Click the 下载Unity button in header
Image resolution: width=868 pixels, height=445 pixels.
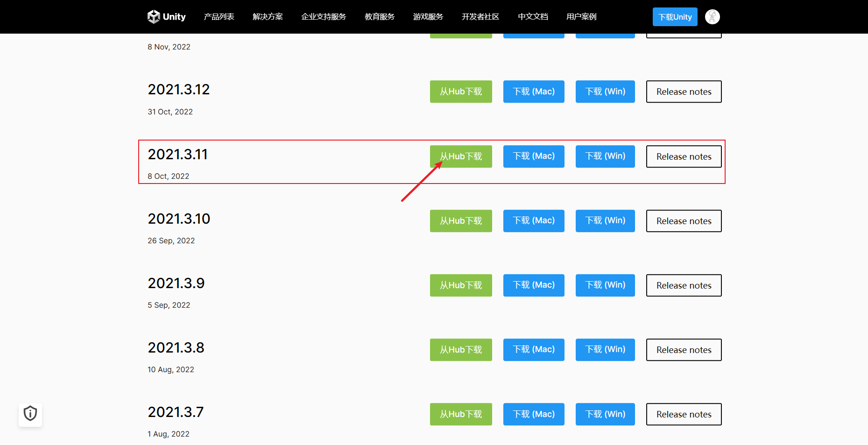point(675,17)
